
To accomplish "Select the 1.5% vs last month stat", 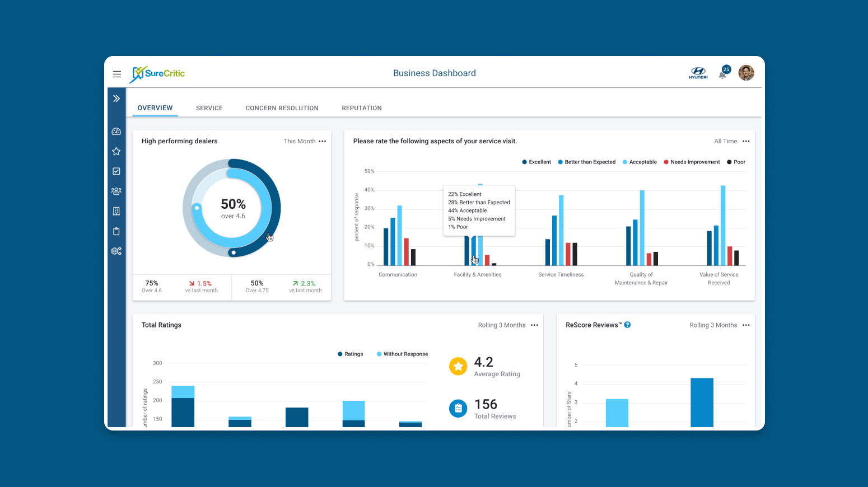I will 202,287.
